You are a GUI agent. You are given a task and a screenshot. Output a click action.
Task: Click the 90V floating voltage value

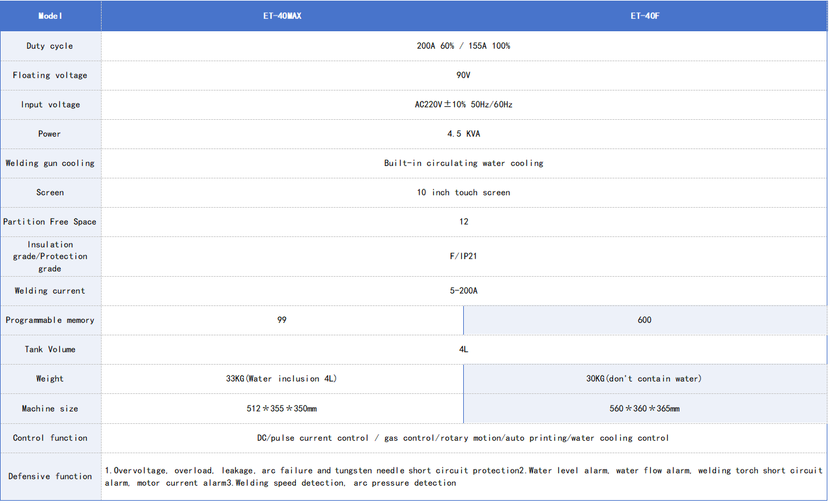pos(463,76)
